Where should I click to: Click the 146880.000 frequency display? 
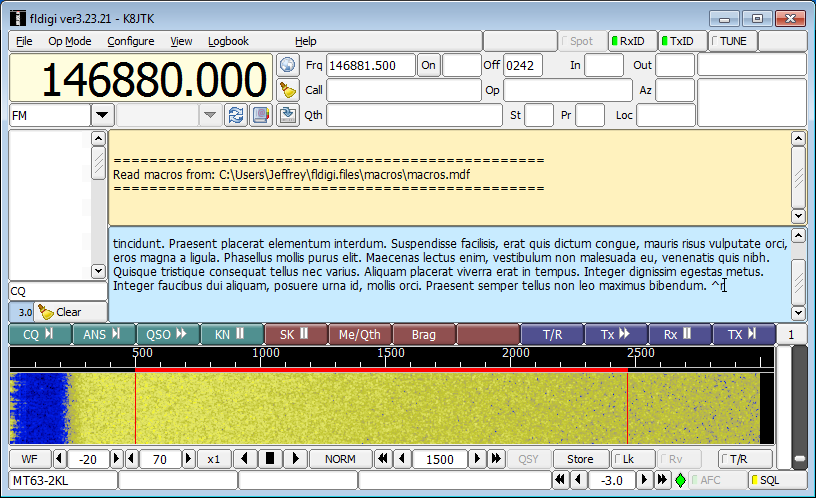141,78
